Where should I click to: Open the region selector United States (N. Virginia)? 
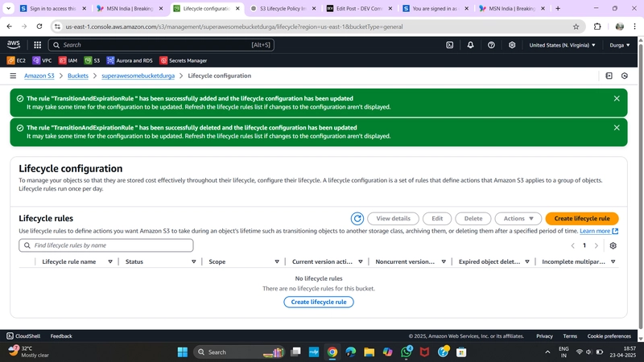coord(562,45)
